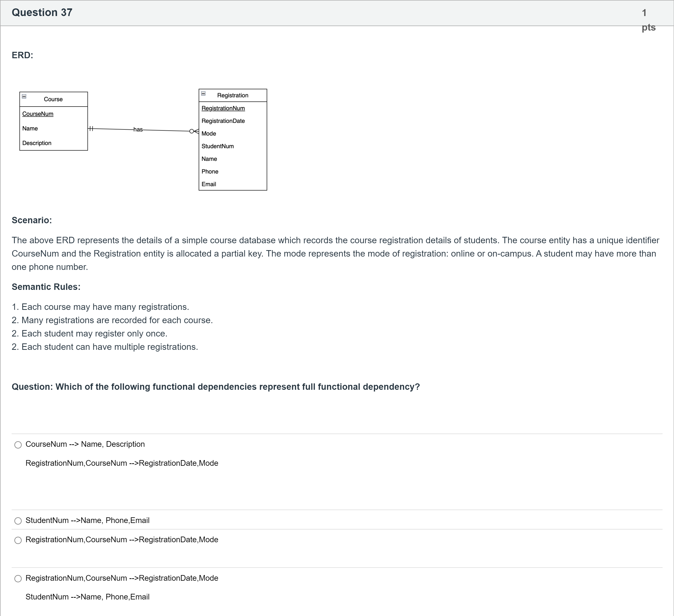Click the Description attribute in Course
The width and height of the screenshot is (674, 616).
tap(37, 143)
